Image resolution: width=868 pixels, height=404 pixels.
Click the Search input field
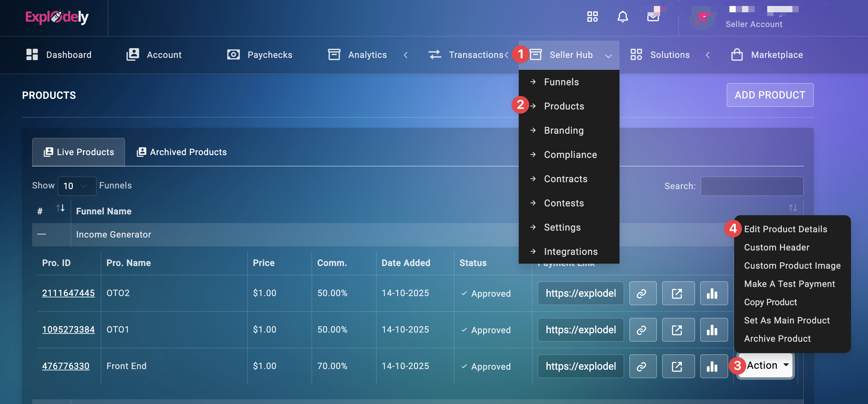click(x=751, y=186)
